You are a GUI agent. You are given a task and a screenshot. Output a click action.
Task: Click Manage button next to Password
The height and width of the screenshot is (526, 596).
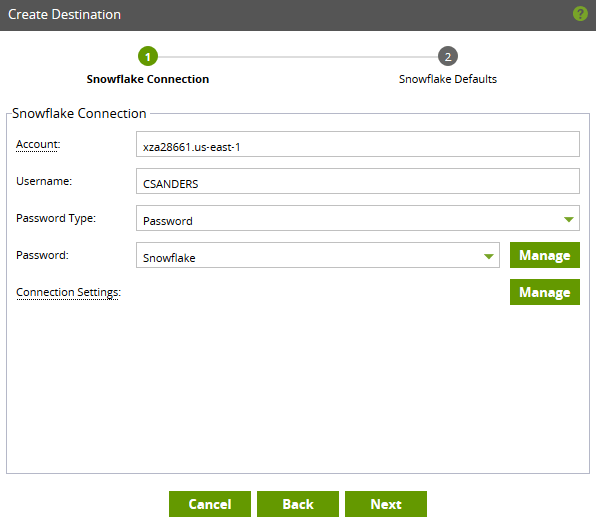pos(545,255)
